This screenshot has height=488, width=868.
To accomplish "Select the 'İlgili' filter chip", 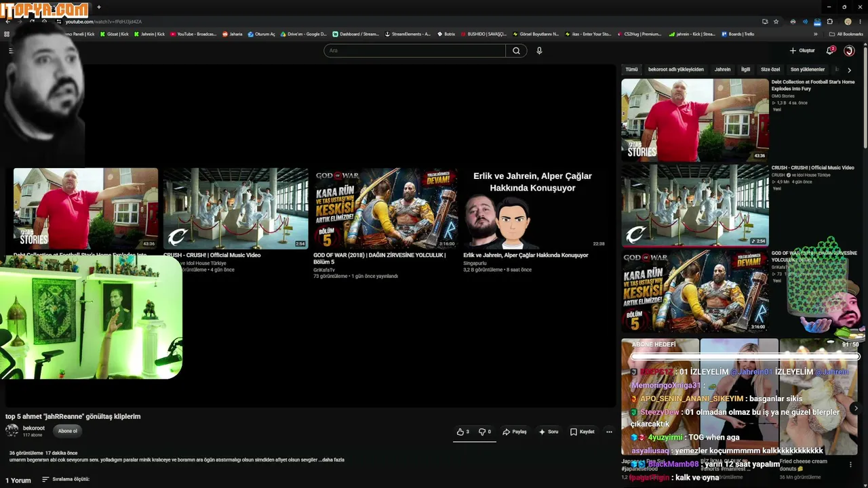I will click(x=745, y=69).
